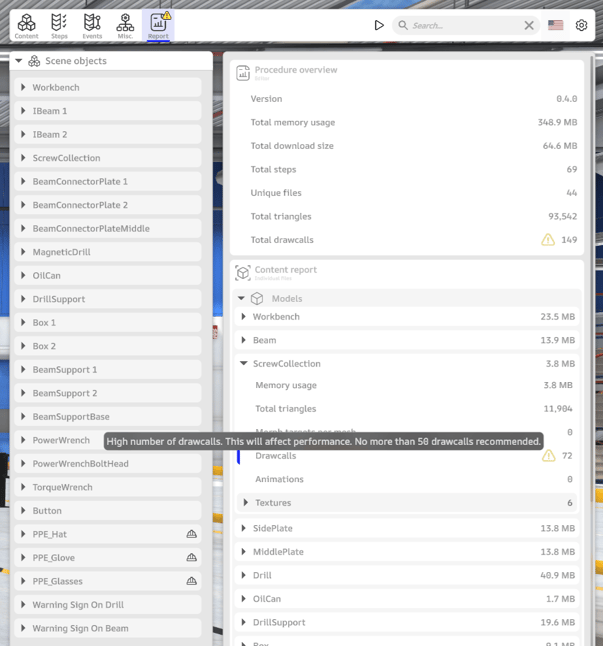This screenshot has width=603, height=646.
Task: Open the Steps panel icon
Action: pyautogui.click(x=59, y=25)
